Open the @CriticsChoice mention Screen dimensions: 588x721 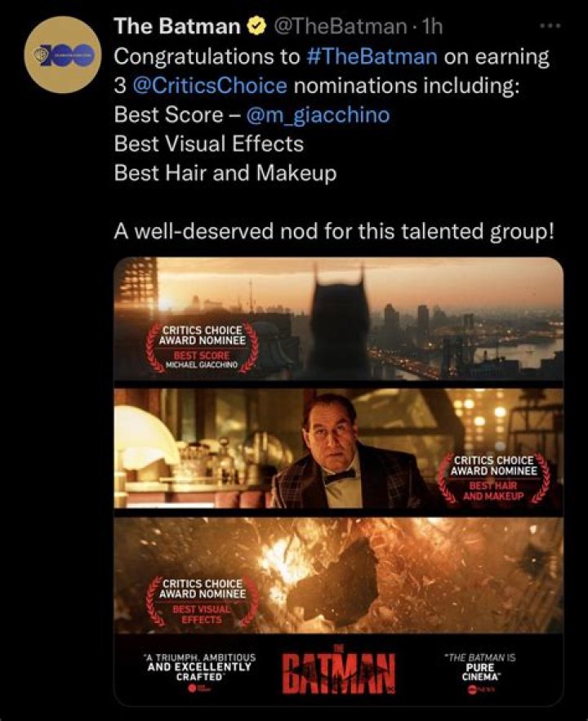pos(210,86)
